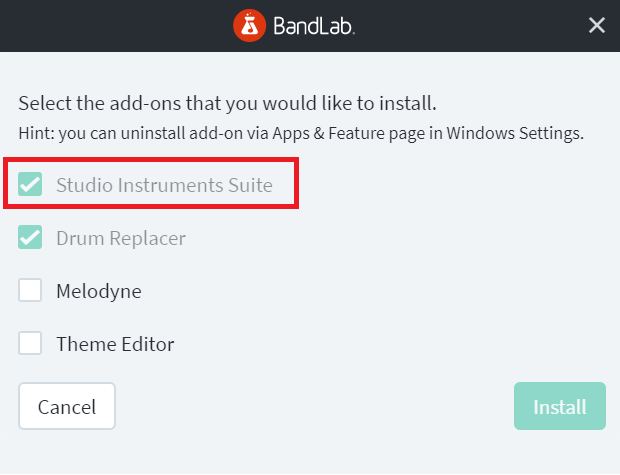Click the BandLab wordmark in the header
620x475 pixels.
314,26
